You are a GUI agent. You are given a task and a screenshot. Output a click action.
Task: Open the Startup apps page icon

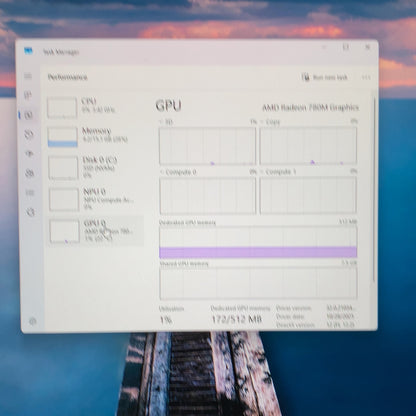coord(29,154)
